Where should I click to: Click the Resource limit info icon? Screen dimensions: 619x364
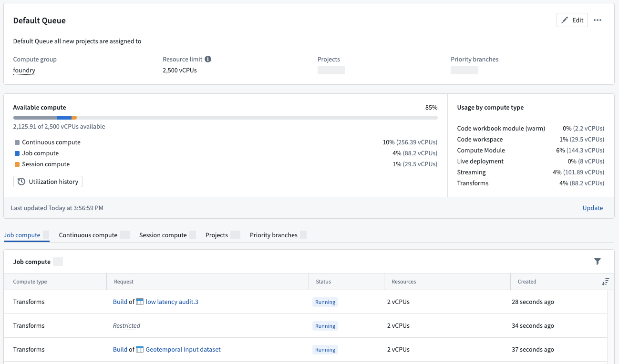pos(208,59)
